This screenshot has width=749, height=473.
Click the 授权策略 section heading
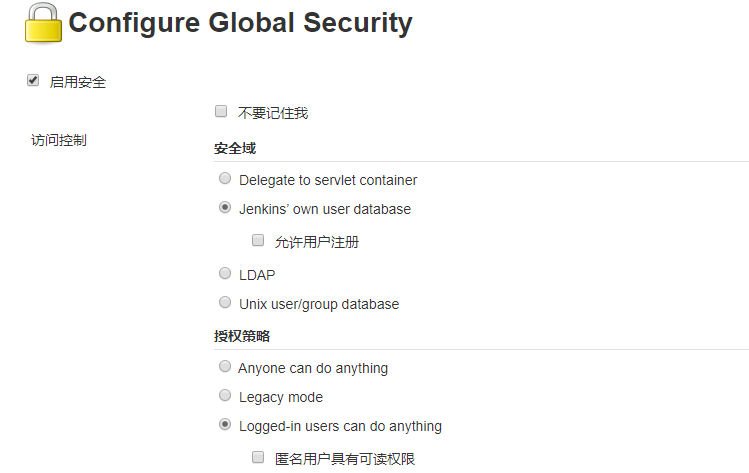point(242,335)
